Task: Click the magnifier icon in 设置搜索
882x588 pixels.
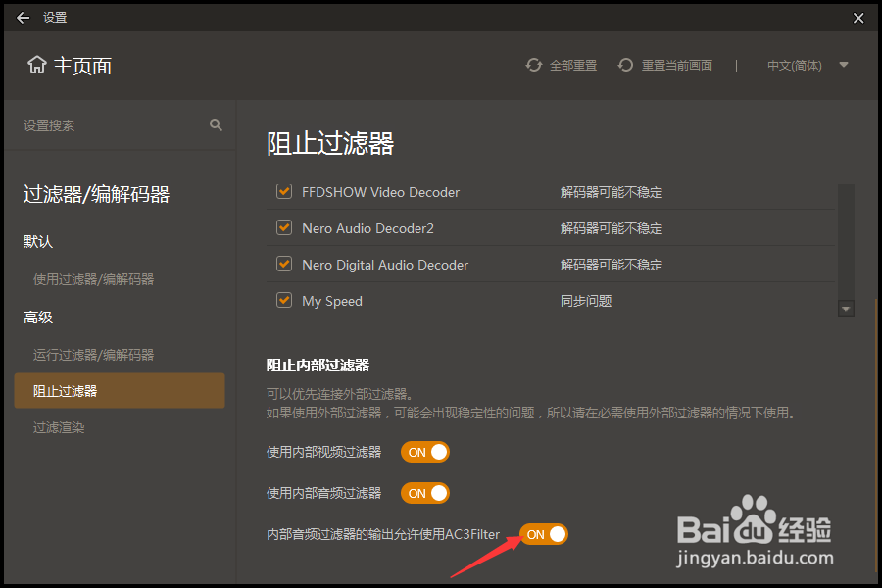Action: click(x=214, y=124)
